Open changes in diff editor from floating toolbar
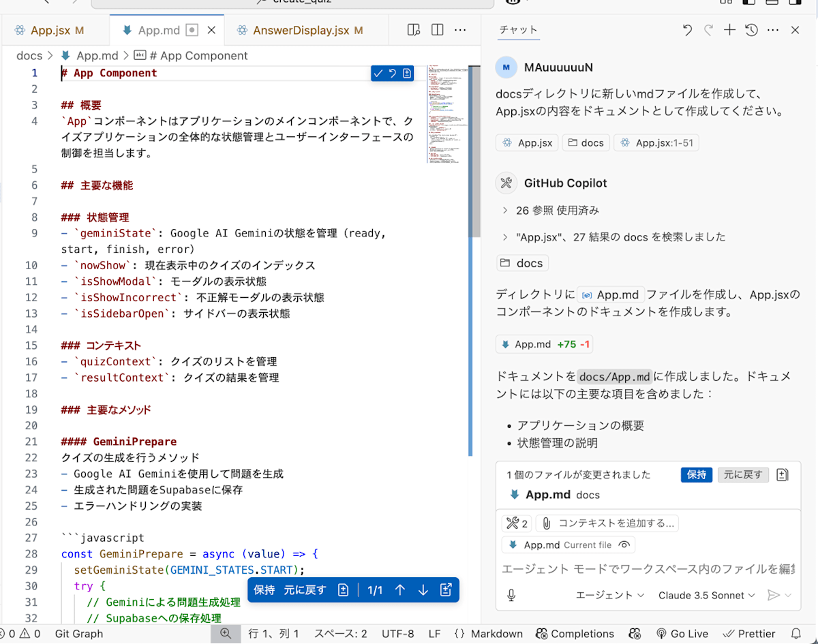 point(446,590)
